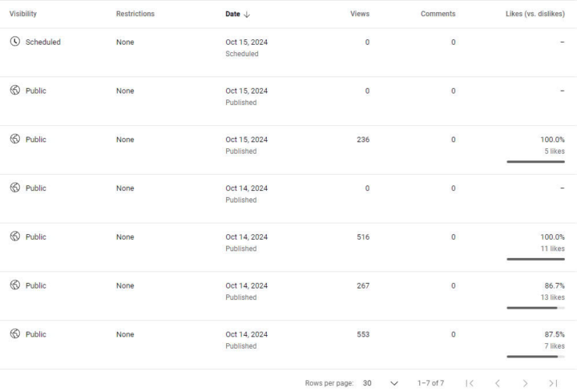Click the Public globe icon on the 236 views row

click(x=15, y=139)
